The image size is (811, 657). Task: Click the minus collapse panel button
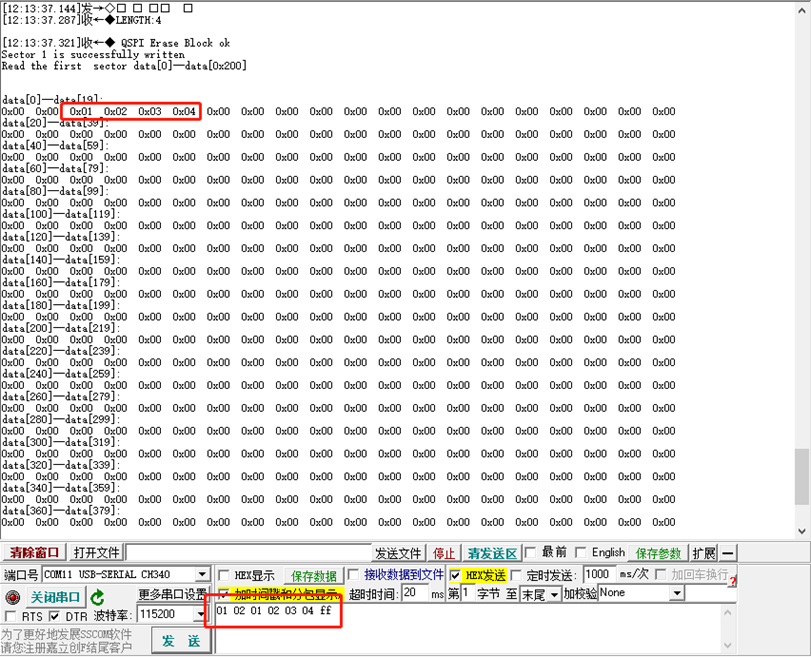click(x=728, y=553)
